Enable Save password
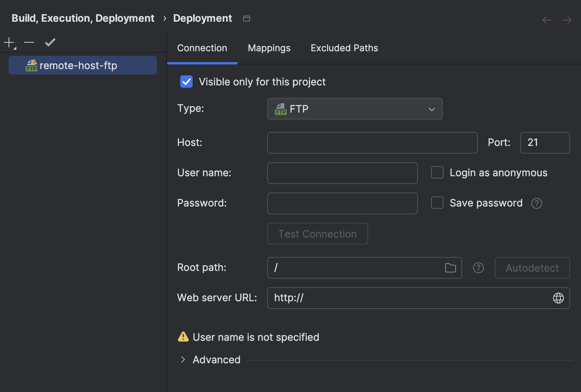 437,203
